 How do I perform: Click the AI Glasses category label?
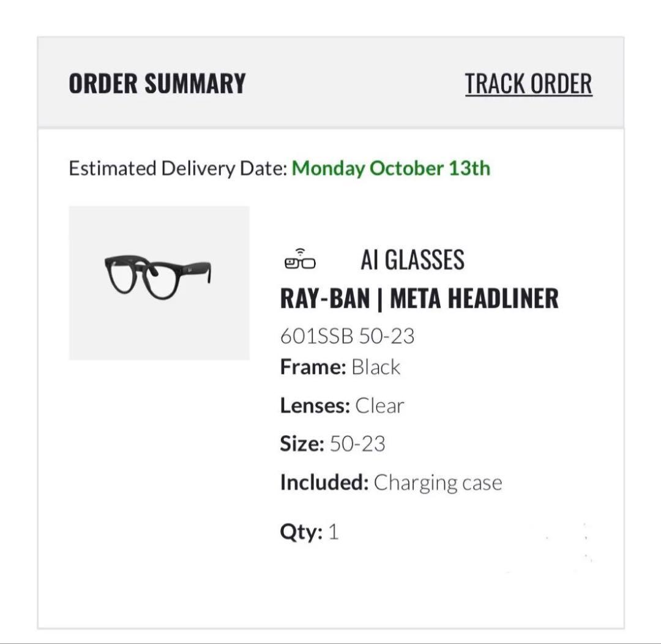click(x=413, y=260)
